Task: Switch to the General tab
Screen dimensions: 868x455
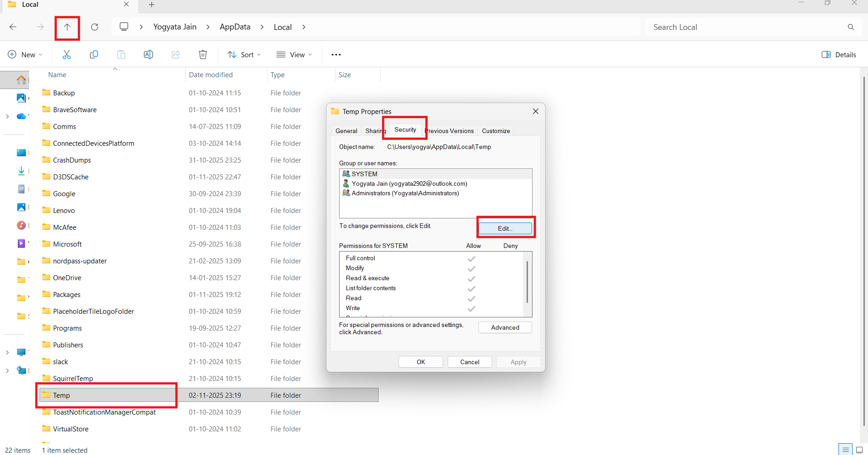Action: pyautogui.click(x=346, y=131)
